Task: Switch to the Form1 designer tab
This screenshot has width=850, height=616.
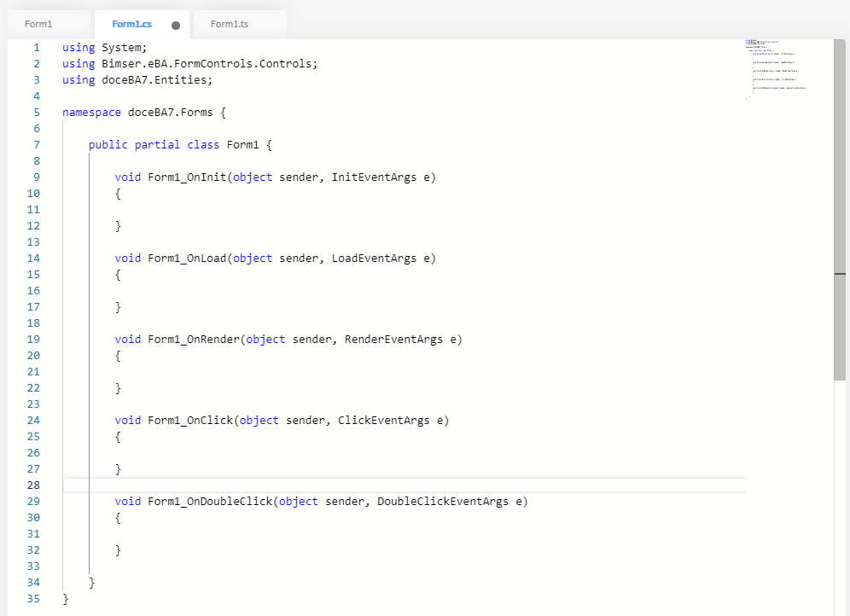Action: click(x=39, y=24)
